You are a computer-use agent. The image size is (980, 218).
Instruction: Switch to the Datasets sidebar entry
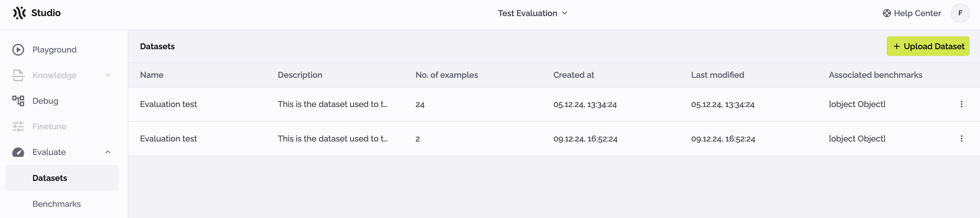49,178
